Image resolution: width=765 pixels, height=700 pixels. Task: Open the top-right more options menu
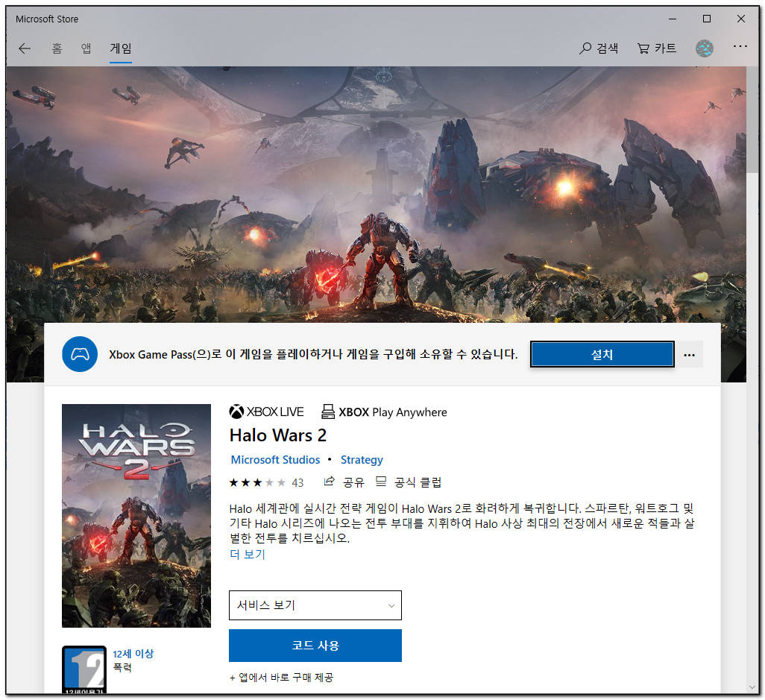[740, 46]
